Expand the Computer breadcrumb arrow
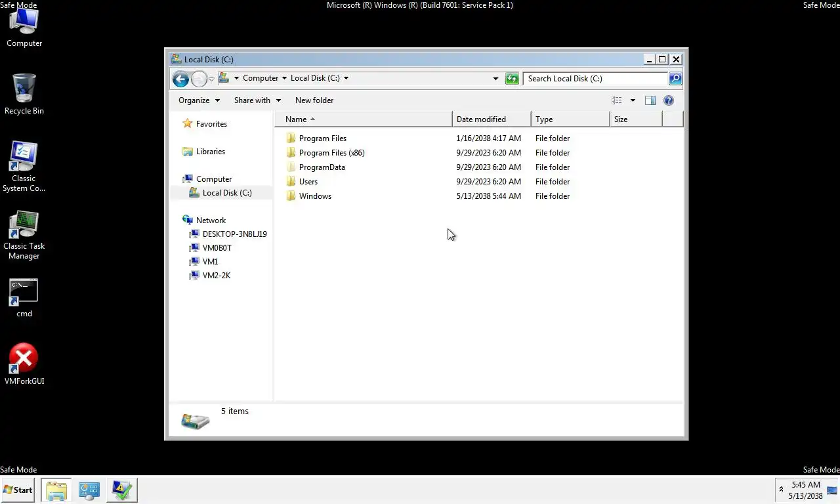Screen dimensions: 840x504 [284, 78]
